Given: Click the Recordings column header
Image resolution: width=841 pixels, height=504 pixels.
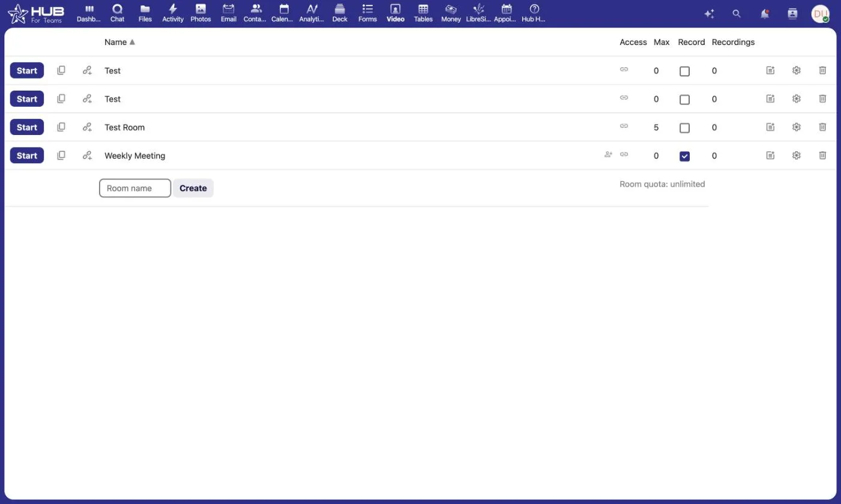Looking at the screenshot, I should 733,42.
